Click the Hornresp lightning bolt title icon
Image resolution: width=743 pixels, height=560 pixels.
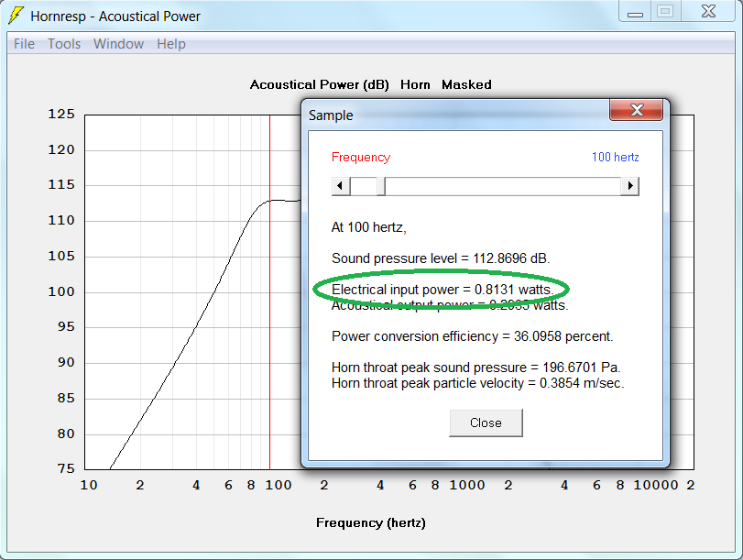coord(16,16)
